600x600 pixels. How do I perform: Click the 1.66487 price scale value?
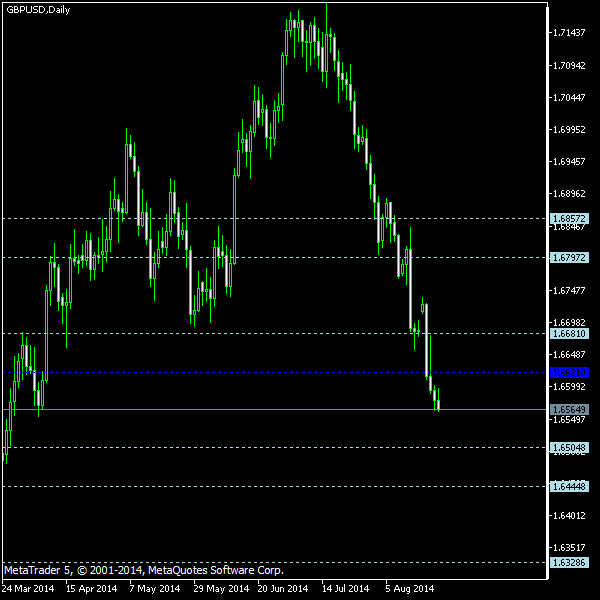(x=569, y=355)
